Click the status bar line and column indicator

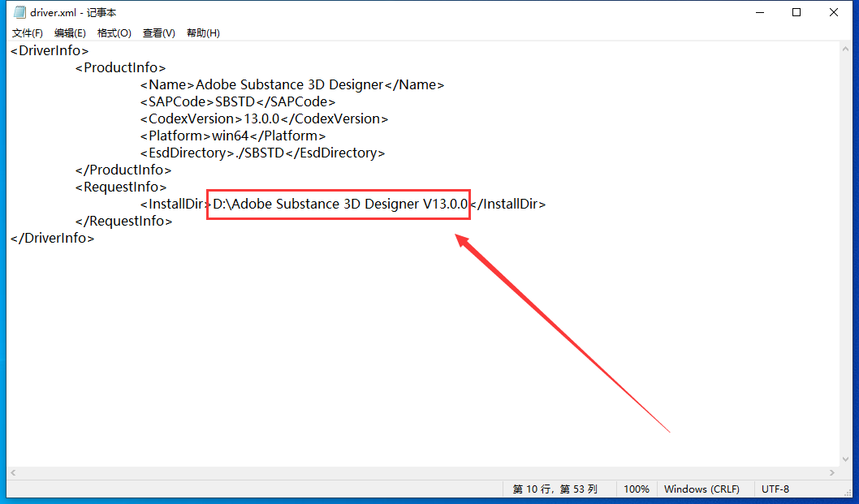click(555, 489)
